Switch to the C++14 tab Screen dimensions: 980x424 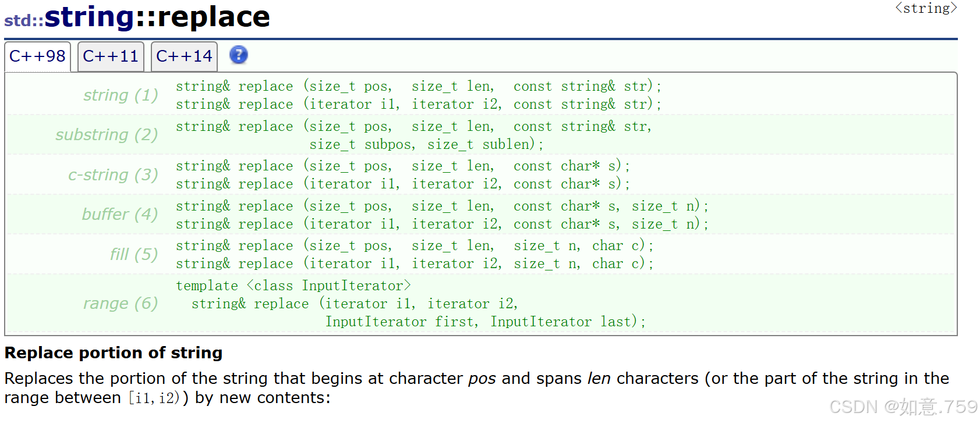pos(184,56)
